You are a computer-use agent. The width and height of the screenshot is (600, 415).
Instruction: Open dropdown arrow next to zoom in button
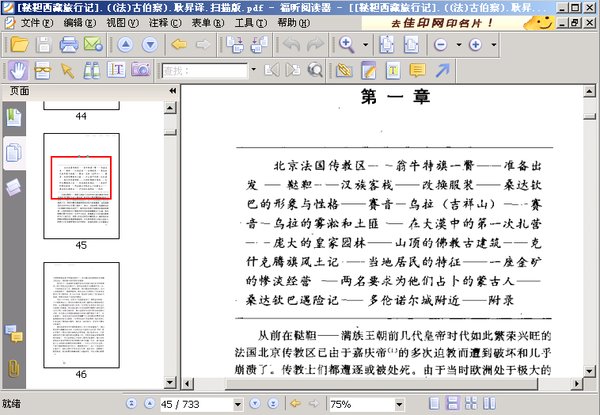[x=494, y=45]
